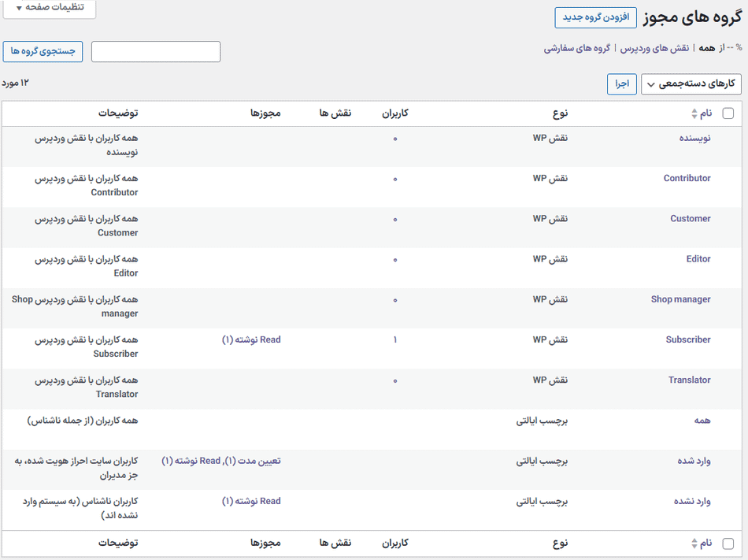Click the نقش ها column header at top
The height and width of the screenshot is (560, 748).
click(335, 113)
